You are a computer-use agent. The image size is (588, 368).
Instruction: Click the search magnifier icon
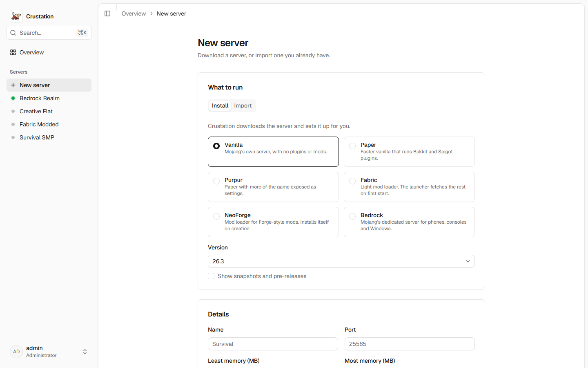click(13, 33)
